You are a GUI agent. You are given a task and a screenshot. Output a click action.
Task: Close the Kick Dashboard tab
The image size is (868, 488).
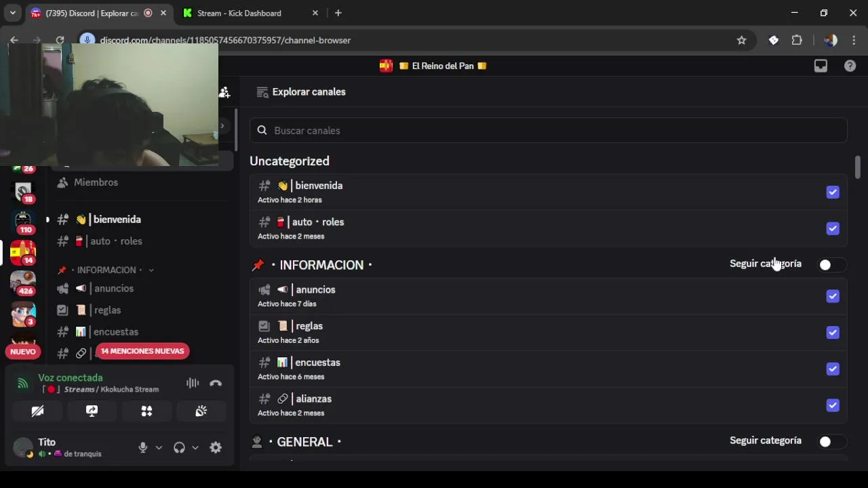pos(315,13)
